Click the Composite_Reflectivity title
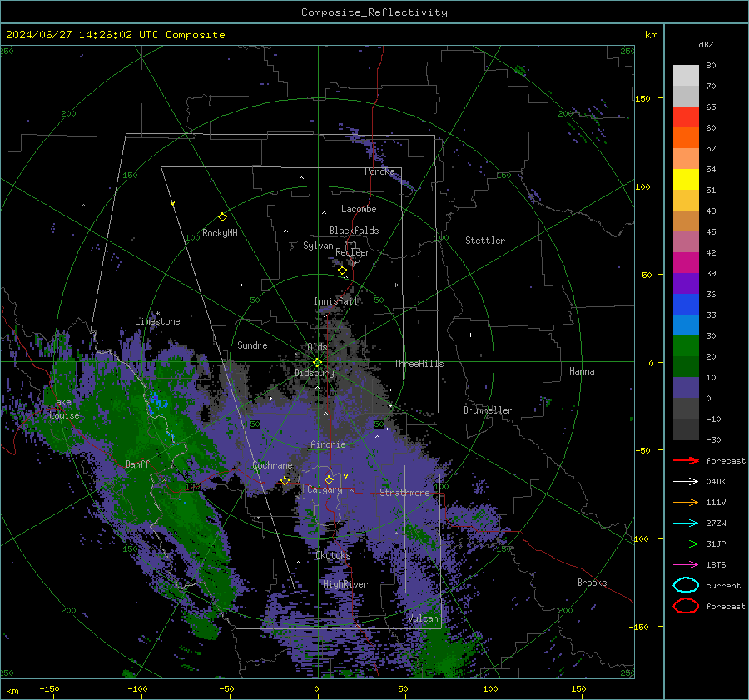 click(x=374, y=12)
